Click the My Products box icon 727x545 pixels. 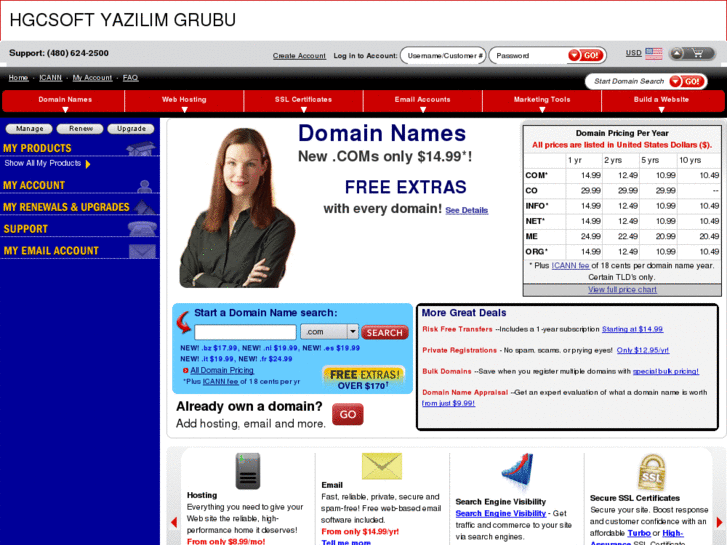(x=142, y=148)
